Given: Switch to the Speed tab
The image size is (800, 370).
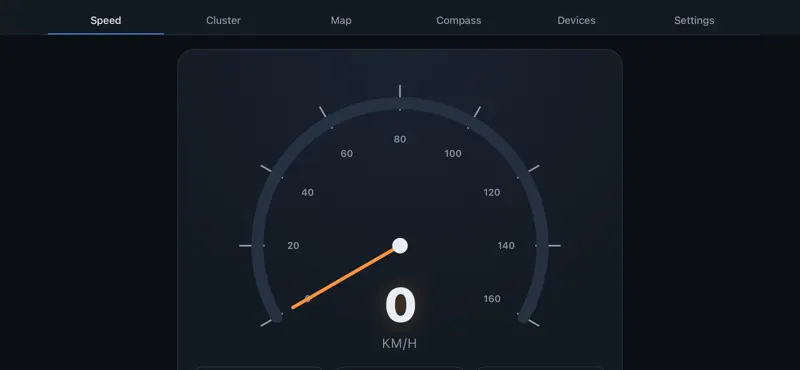Looking at the screenshot, I should tap(106, 20).
